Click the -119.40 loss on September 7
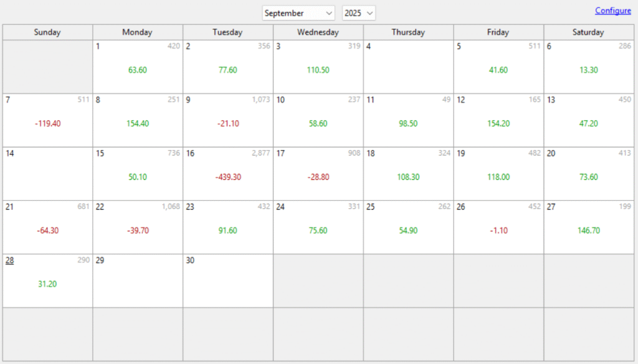Screen dimensions: 638x364 (x=47, y=124)
